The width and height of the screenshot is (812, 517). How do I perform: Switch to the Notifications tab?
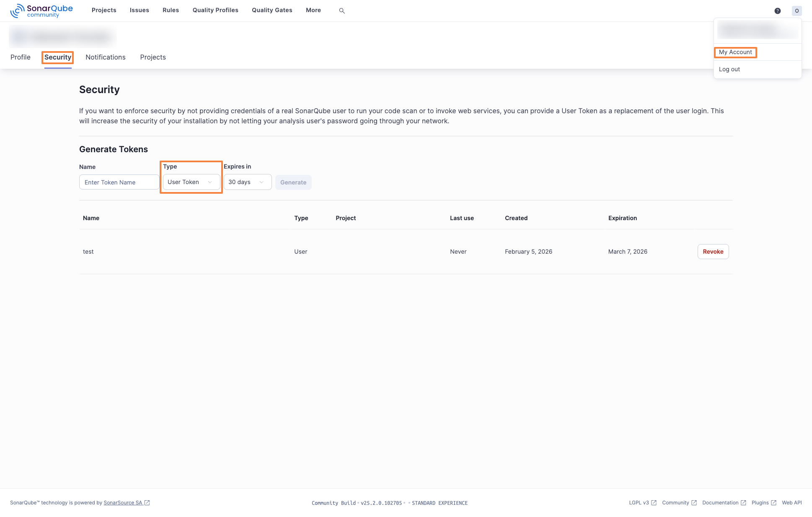tap(105, 57)
